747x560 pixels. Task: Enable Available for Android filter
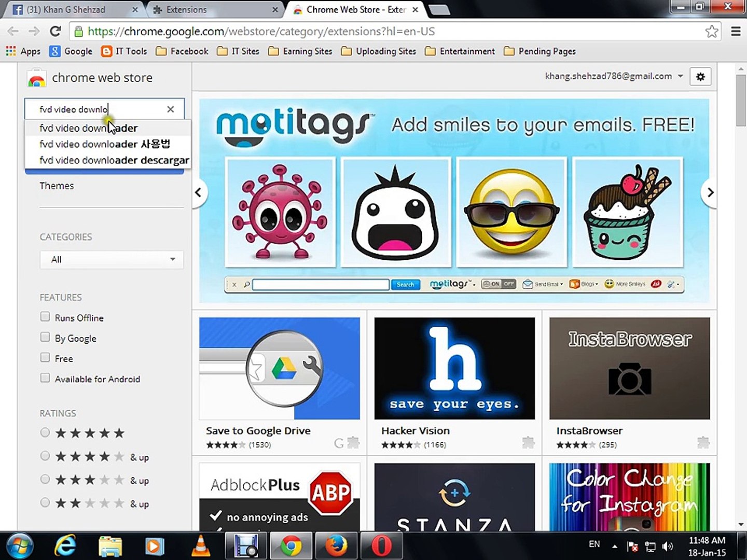(x=45, y=378)
